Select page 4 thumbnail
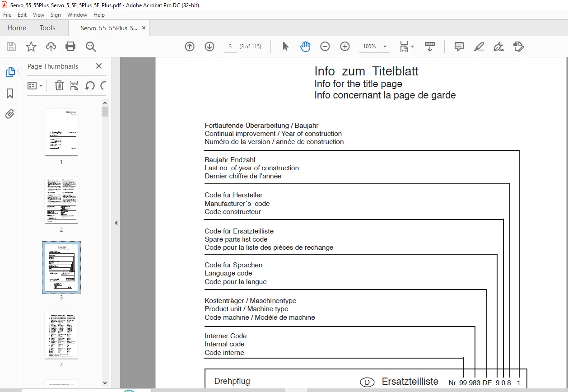568x392 pixels. tap(61, 335)
